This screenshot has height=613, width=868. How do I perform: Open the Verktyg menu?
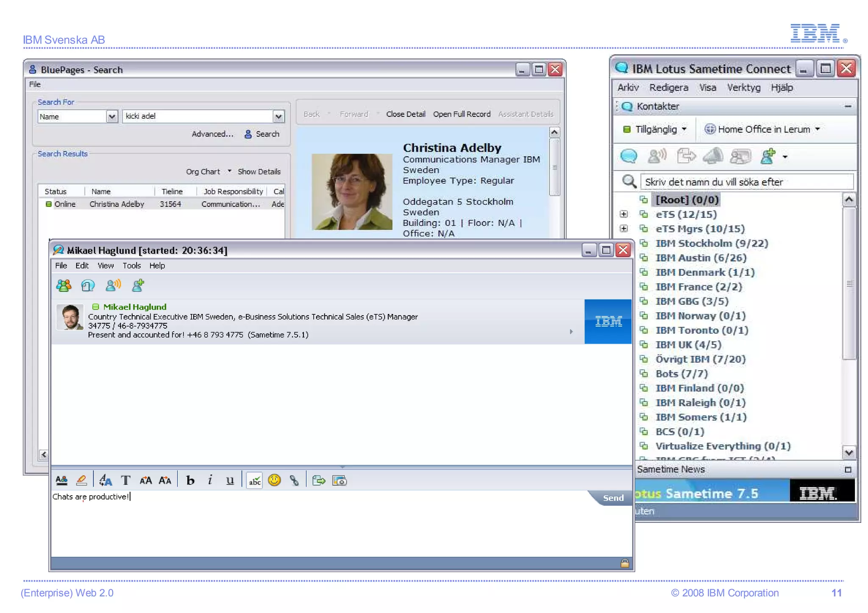click(x=743, y=88)
